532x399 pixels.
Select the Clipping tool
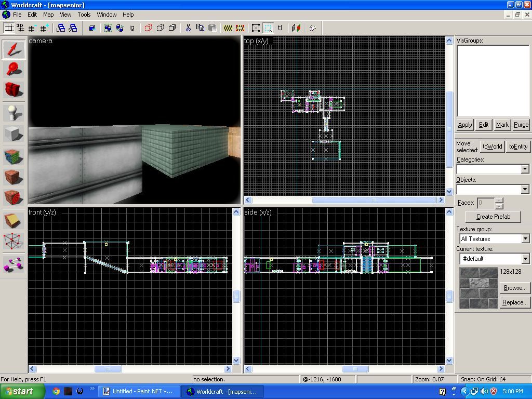14,221
